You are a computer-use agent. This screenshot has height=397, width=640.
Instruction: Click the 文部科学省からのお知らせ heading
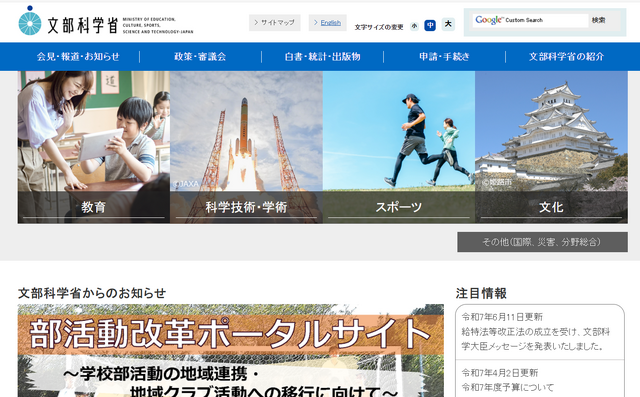click(92, 293)
